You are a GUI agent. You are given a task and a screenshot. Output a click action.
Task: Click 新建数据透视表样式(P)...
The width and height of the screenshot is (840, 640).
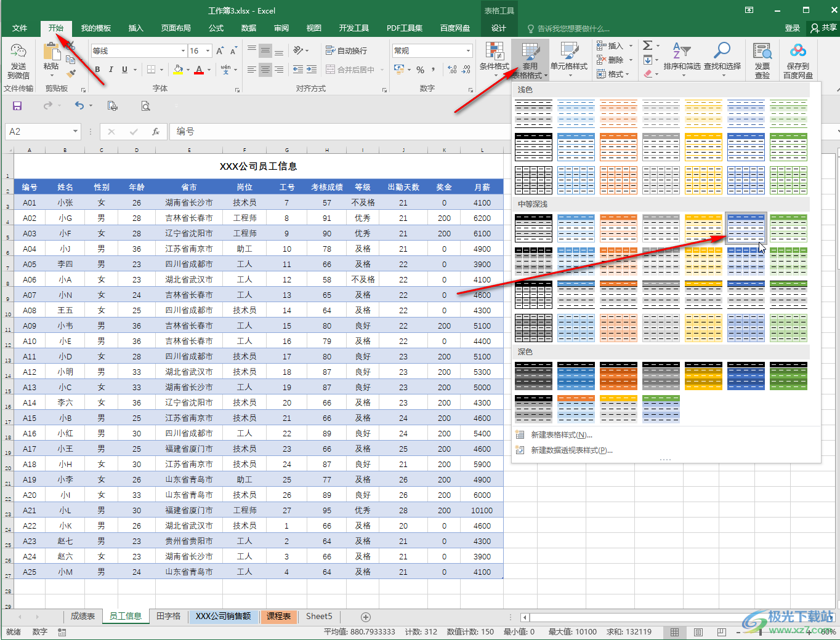pyautogui.click(x=571, y=450)
